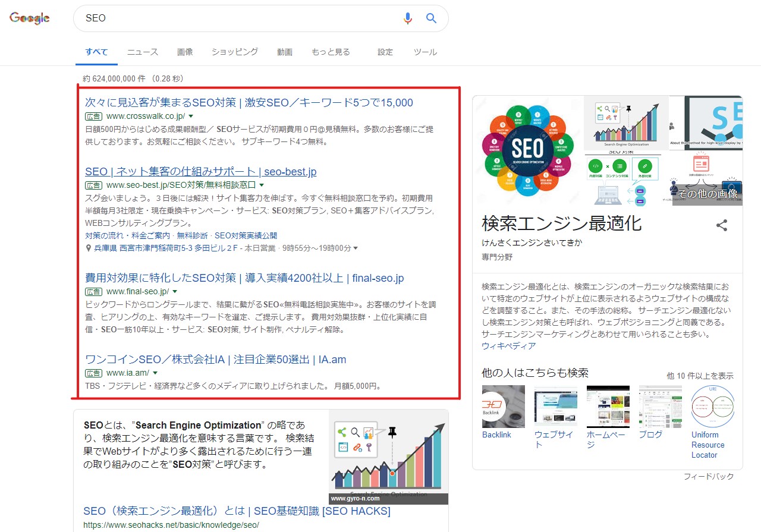Click the ホームページ related search label

(x=606, y=439)
